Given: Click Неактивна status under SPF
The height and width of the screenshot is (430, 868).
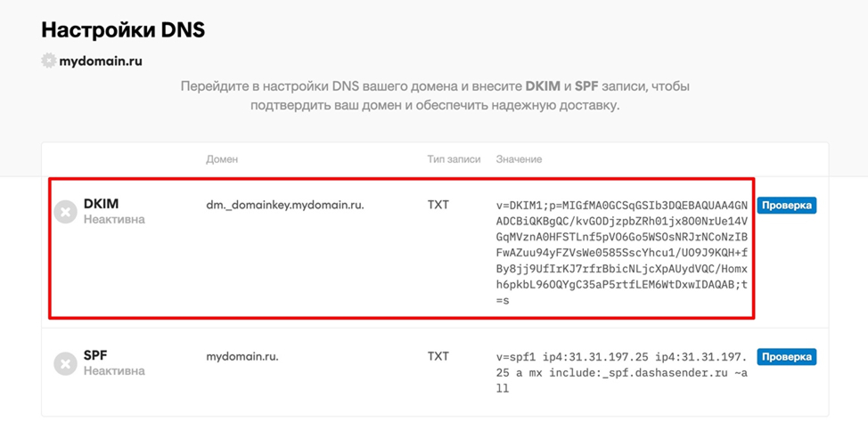Looking at the screenshot, I should pyautogui.click(x=114, y=370).
